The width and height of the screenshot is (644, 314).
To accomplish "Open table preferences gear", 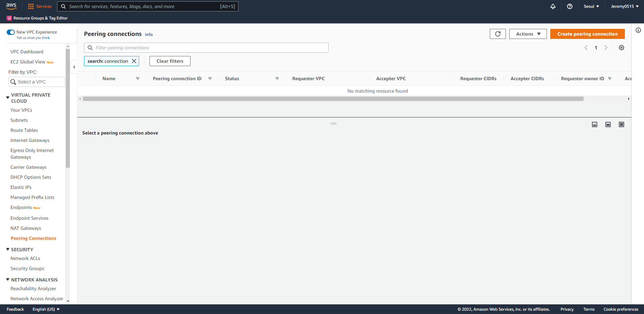I will click(x=621, y=48).
